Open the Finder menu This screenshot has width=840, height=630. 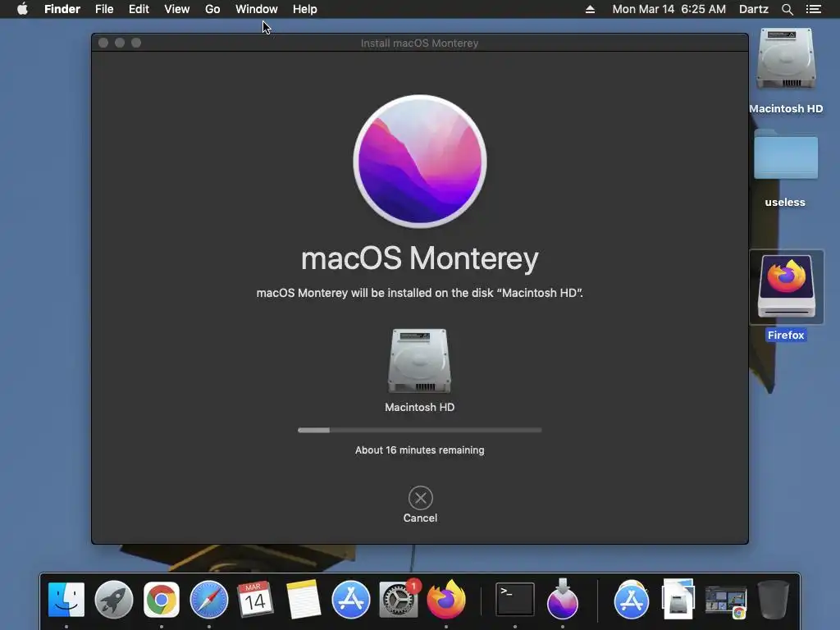pyautogui.click(x=62, y=9)
